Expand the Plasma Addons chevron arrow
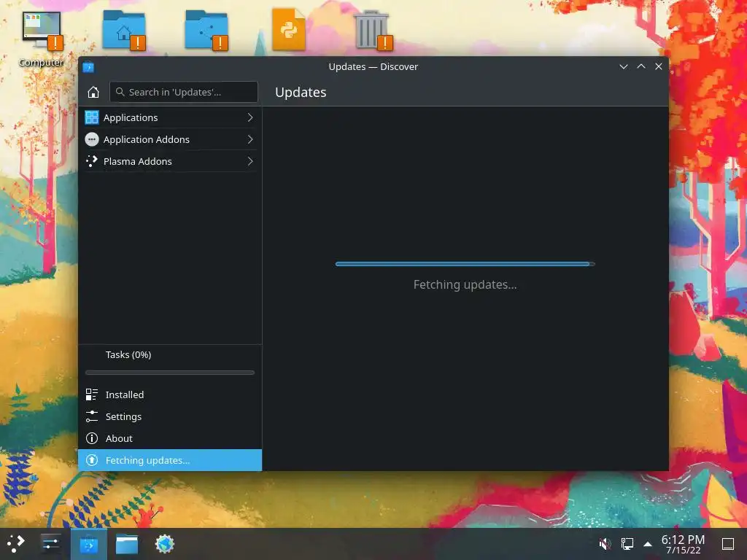Image resolution: width=747 pixels, height=560 pixels. pos(250,161)
